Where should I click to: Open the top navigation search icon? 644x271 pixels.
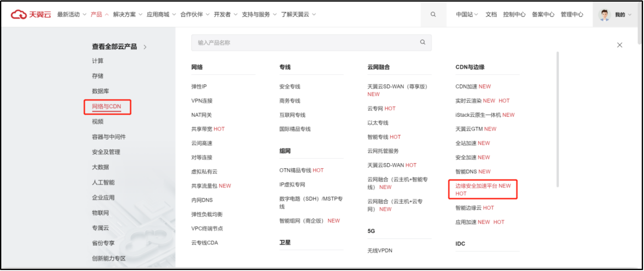[433, 14]
